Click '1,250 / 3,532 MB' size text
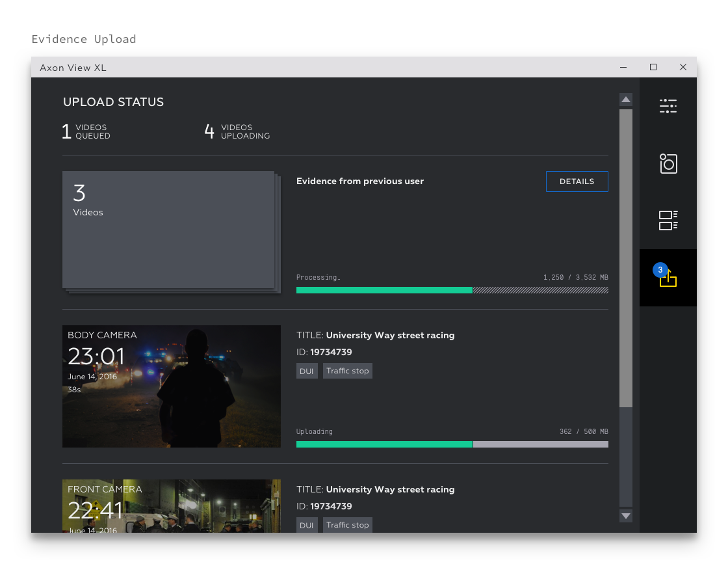 [x=576, y=277]
